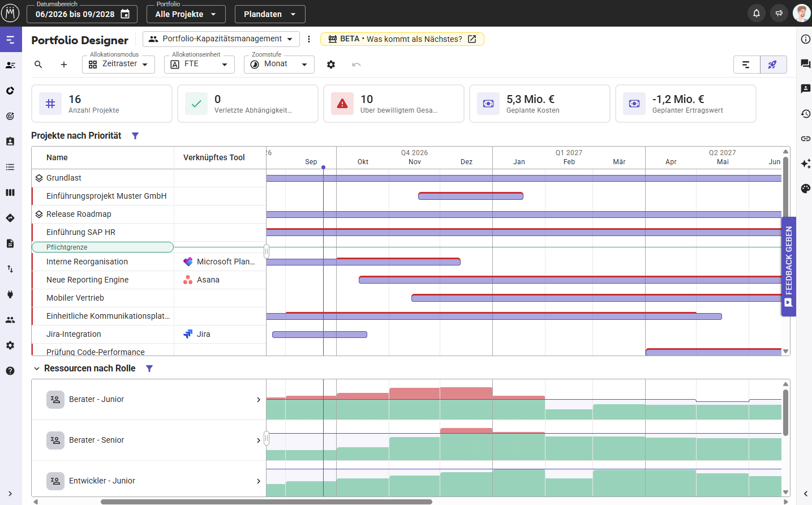Open the color palette icon on right sidebar
Viewport: 812px width, 505px height.
pyautogui.click(x=806, y=189)
